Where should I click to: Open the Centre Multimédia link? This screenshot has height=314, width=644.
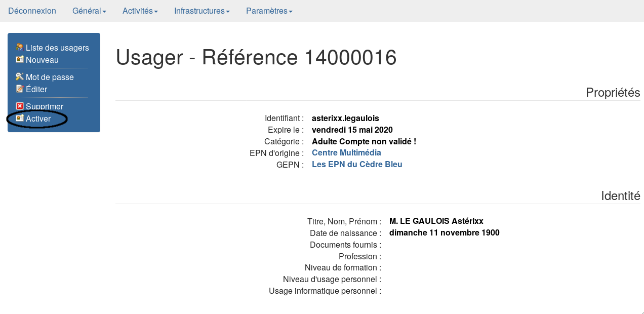346,152
